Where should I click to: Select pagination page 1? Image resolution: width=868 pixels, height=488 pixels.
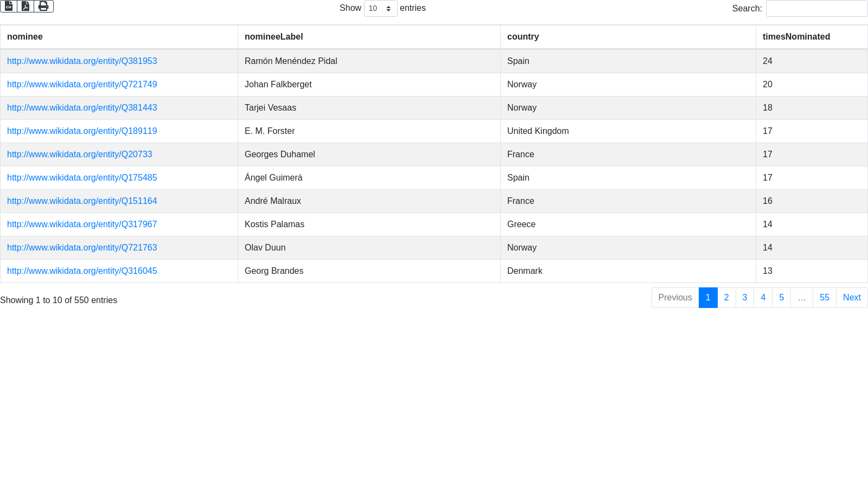click(708, 298)
